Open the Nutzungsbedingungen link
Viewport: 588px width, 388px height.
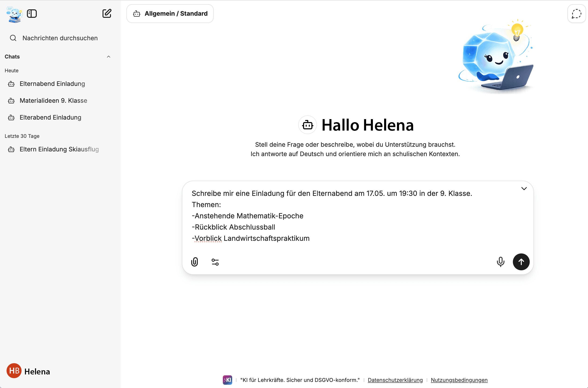click(x=459, y=380)
